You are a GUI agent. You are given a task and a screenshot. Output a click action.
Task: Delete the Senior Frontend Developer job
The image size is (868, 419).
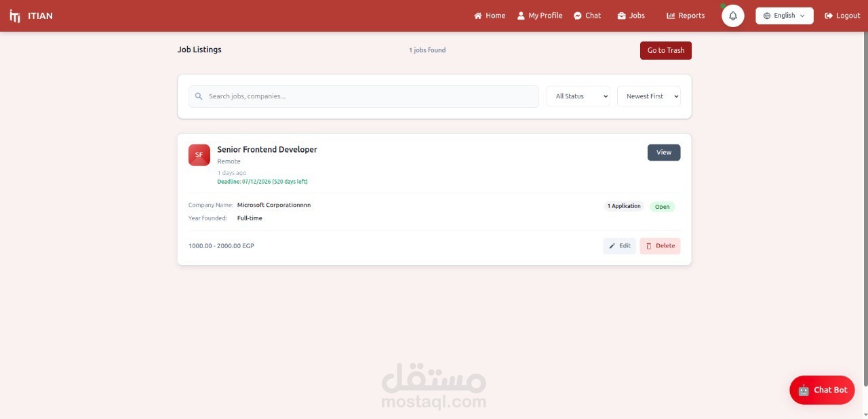(660, 246)
